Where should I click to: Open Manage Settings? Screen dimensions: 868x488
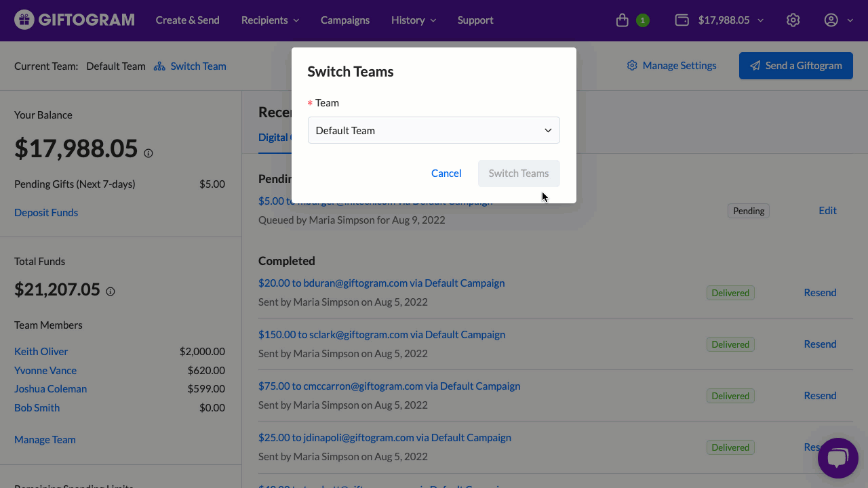point(671,66)
